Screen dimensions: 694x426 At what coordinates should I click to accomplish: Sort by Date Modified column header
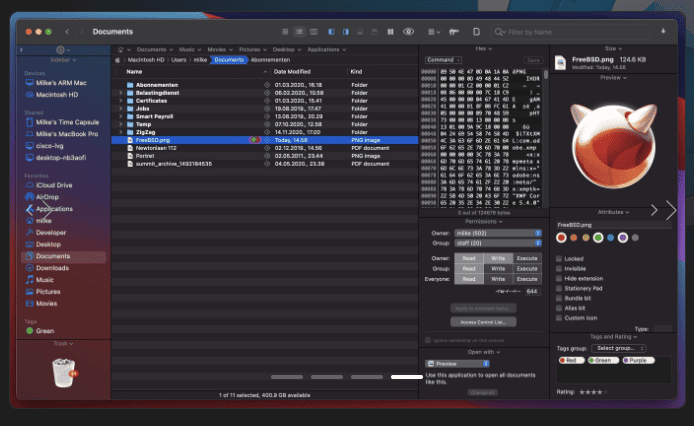pyautogui.click(x=292, y=72)
